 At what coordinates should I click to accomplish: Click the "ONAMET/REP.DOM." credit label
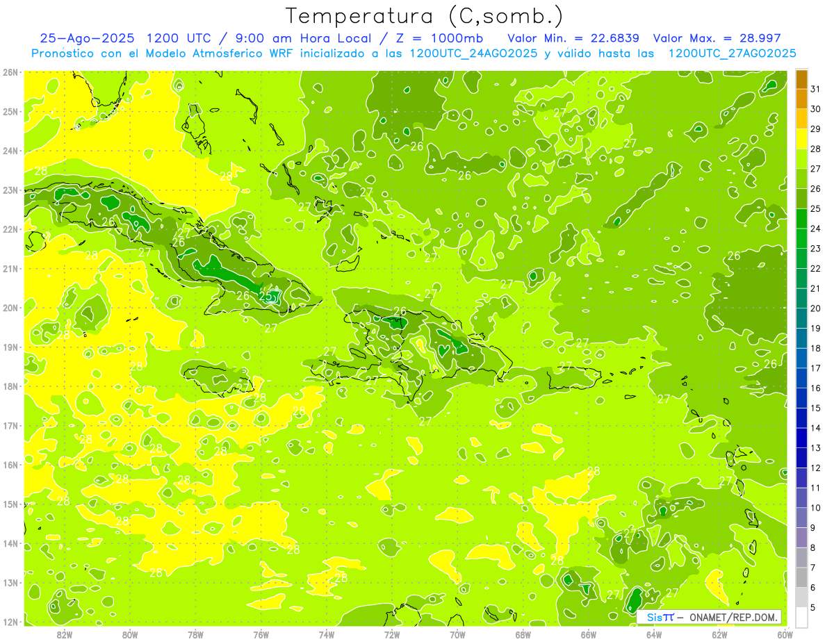click(x=732, y=617)
